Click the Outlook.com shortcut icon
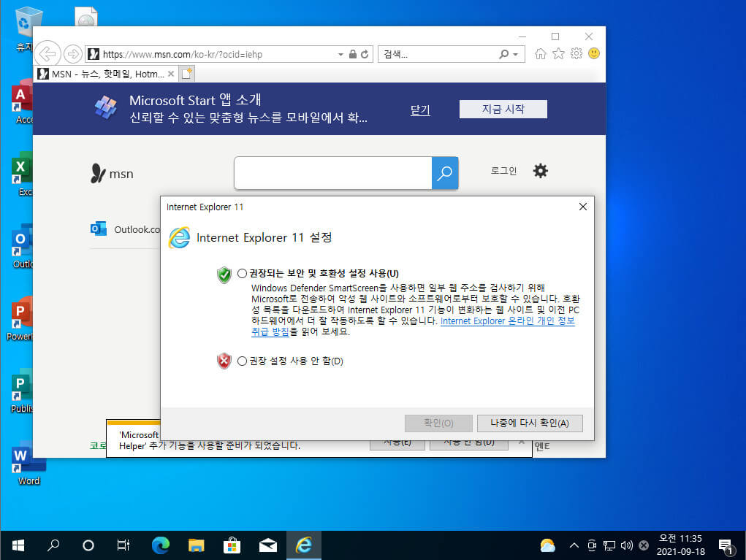Screen dimensions: 746x560 [x=99, y=229]
